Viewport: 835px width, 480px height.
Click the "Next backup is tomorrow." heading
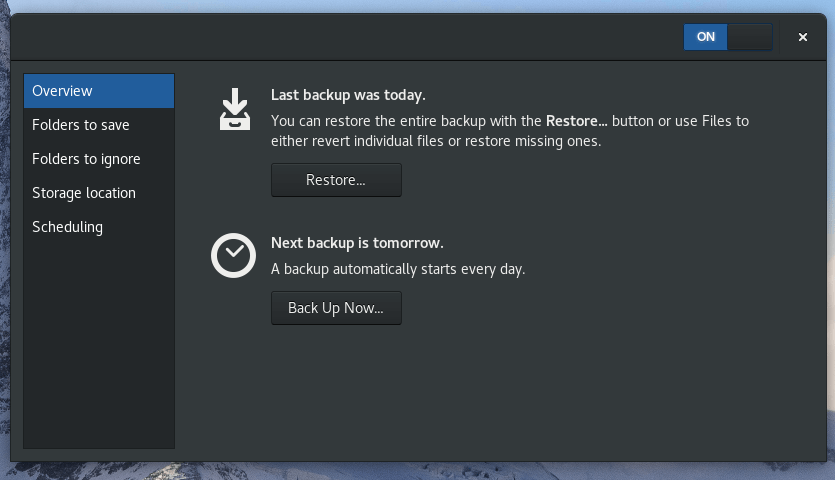[357, 243]
